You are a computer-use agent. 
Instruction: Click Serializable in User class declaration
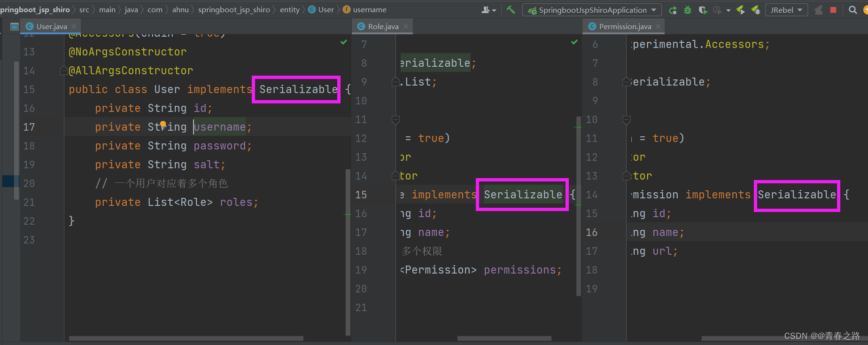[x=298, y=89]
